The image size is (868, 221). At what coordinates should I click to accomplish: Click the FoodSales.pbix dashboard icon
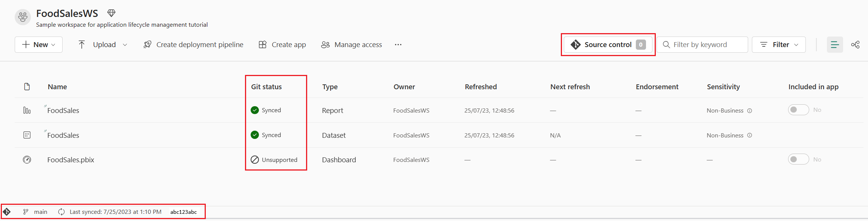point(27,159)
